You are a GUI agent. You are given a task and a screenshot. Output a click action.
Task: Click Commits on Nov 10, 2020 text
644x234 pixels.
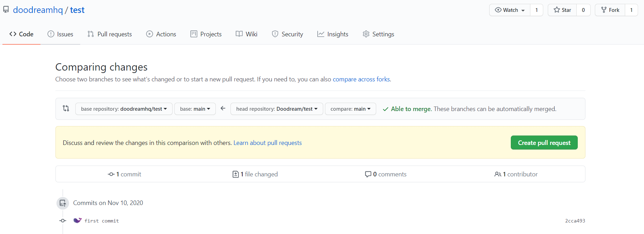(x=108, y=203)
